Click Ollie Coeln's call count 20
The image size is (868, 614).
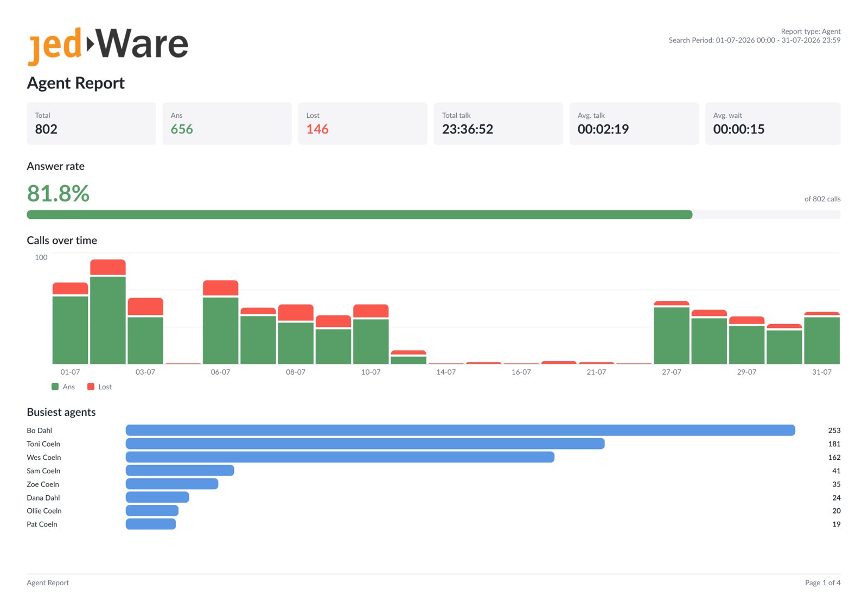point(837,511)
